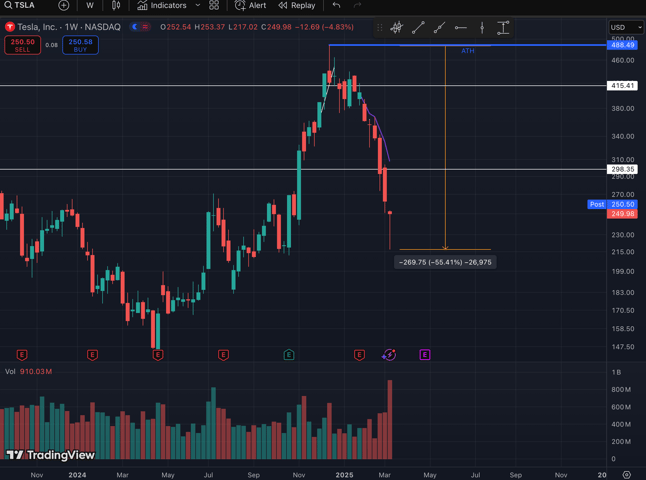646x480 pixels.
Task: Start bar Replay mode
Action: pyautogui.click(x=297, y=5)
